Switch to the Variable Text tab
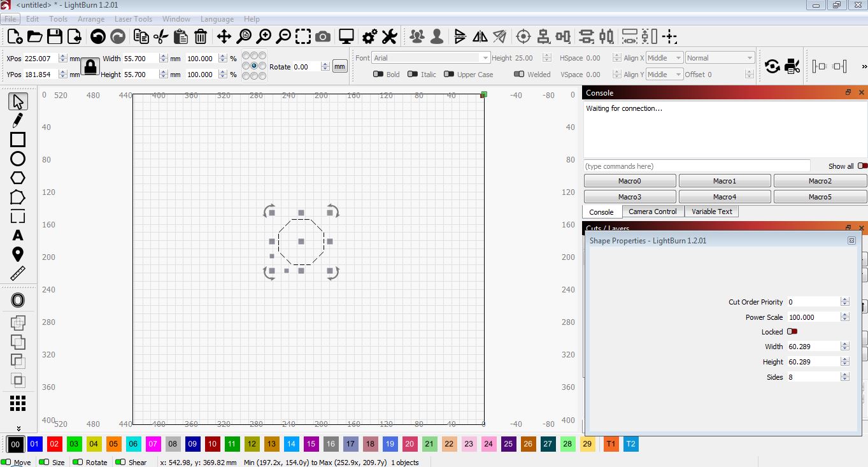 [x=712, y=212]
